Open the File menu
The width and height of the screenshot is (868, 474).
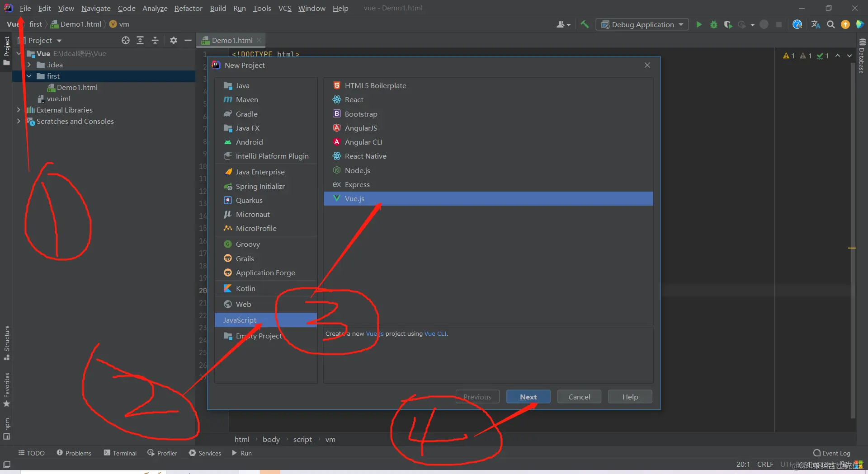(x=25, y=8)
